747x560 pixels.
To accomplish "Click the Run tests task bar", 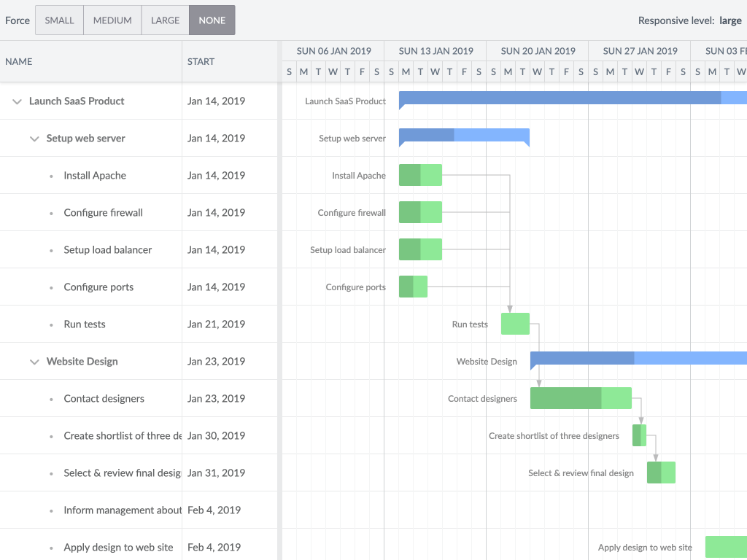I will [x=515, y=323].
